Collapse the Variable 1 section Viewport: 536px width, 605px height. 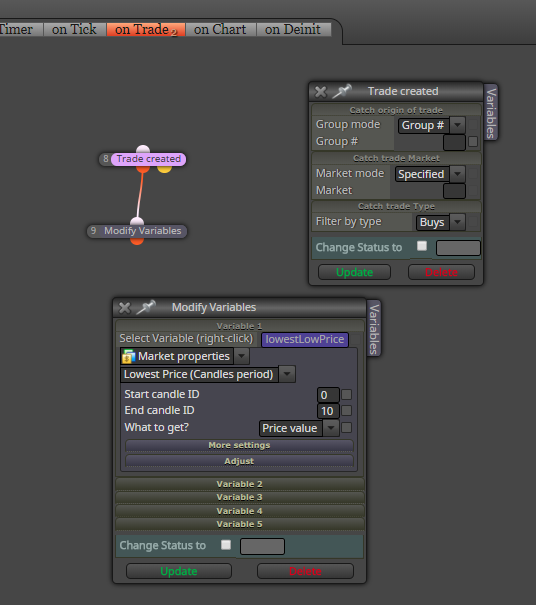pyautogui.click(x=239, y=326)
